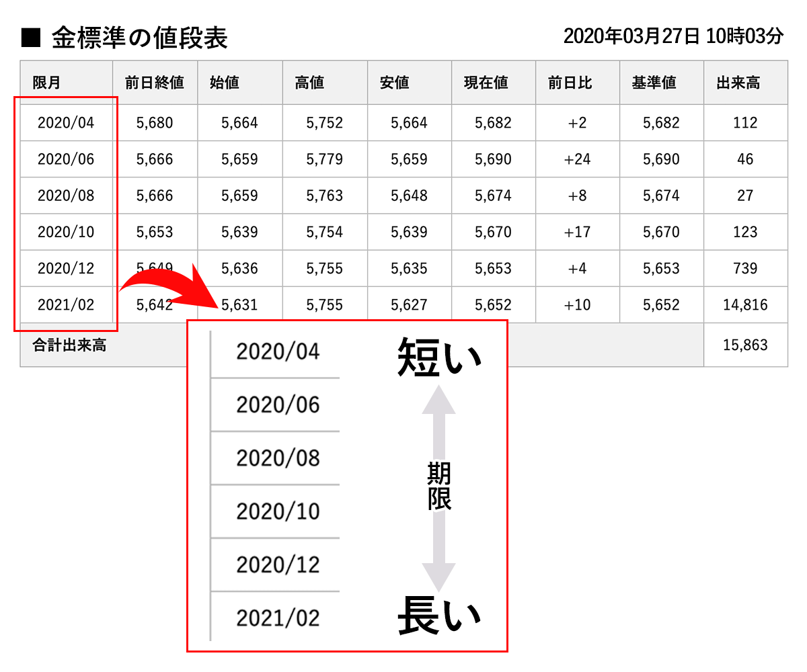Select the 限月 column header
Screen dimensions: 807x672
(x=47, y=83)
